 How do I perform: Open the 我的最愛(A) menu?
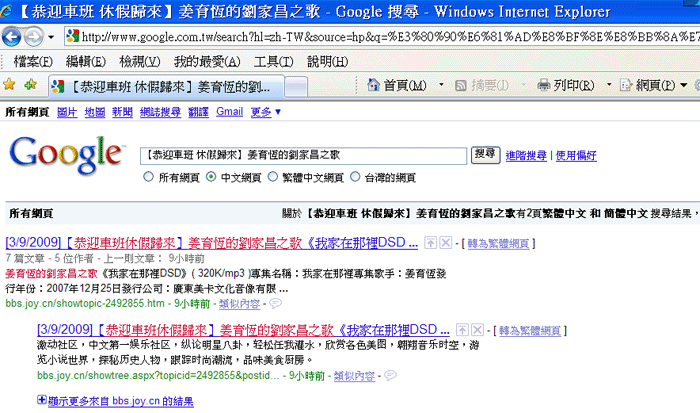point(207,62)
